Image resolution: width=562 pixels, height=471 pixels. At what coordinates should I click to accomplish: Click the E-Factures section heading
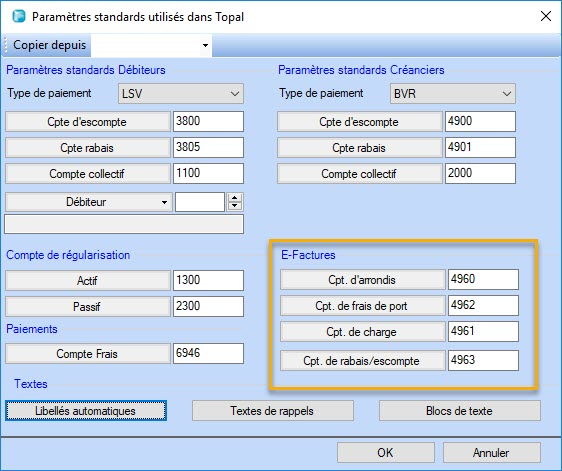pyautogui.click(x=308, y=255)
